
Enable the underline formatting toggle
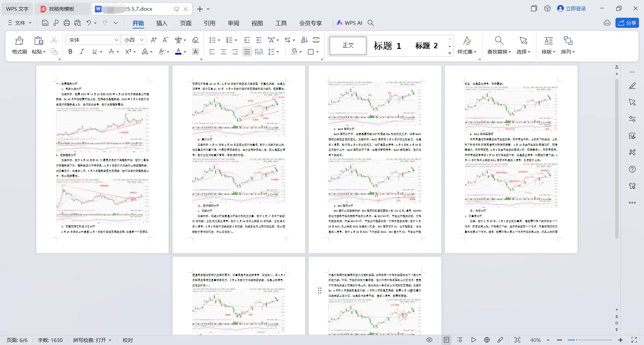pos(94,52)
